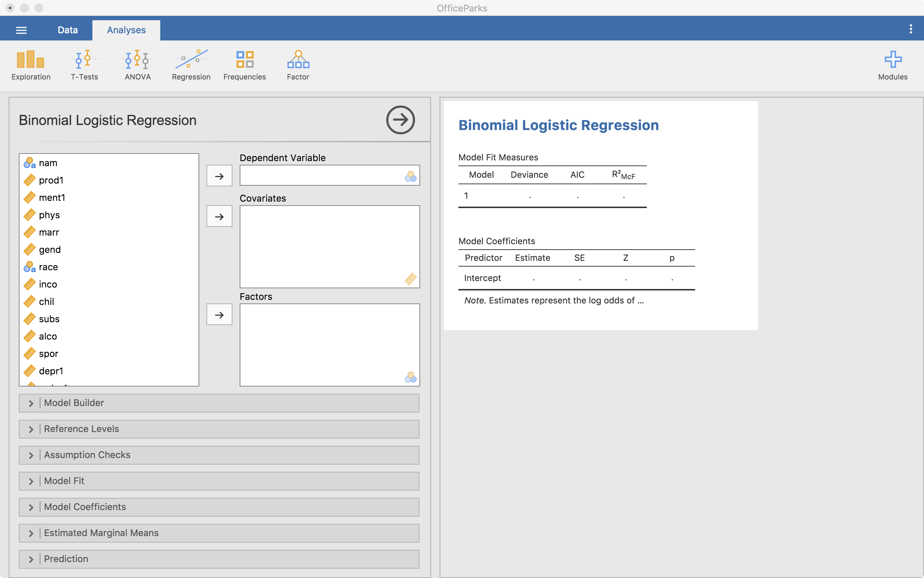Click the Dependent Variable drop box
The width and height of the screenshot is (924, 578).
(x=330, y=176)
